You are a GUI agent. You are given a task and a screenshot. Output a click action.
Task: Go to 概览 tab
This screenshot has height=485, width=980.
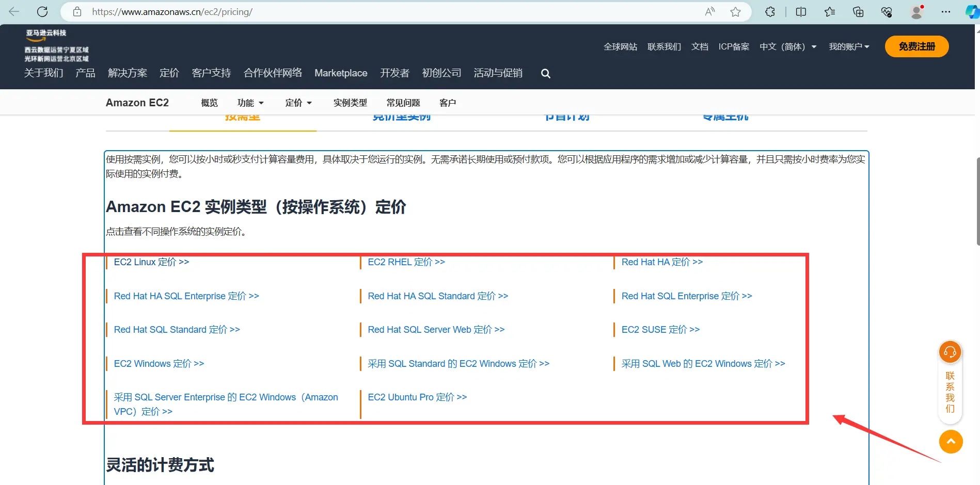click(x=209, y=103)
